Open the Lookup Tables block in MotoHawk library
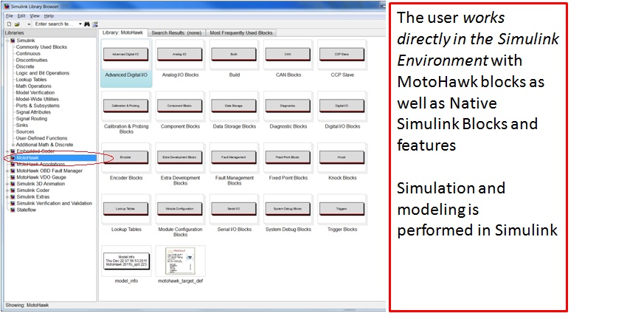 click(126, 209)
